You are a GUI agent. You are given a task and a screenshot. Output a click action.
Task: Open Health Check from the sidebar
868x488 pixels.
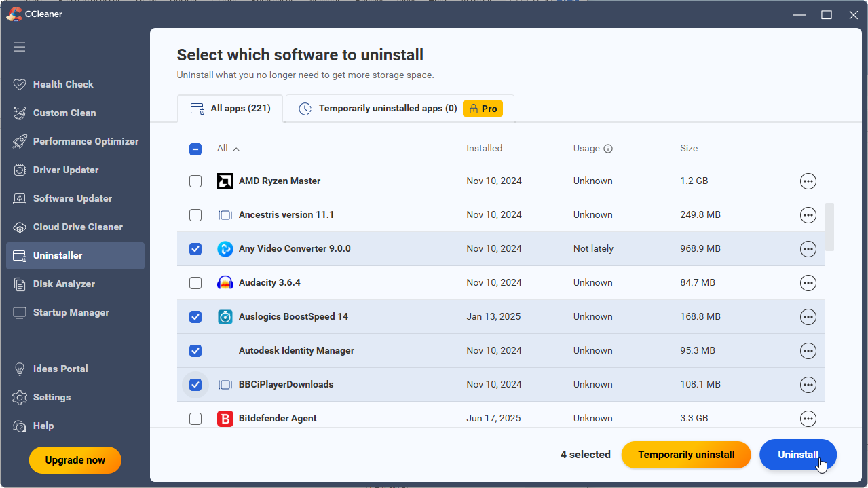[x=63, y=84]
